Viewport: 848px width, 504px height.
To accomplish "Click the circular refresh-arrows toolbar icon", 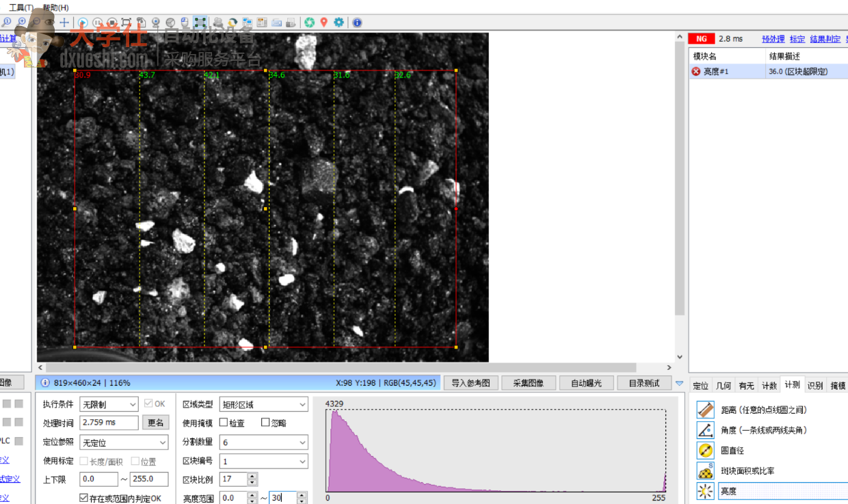I will click(233, 23).
